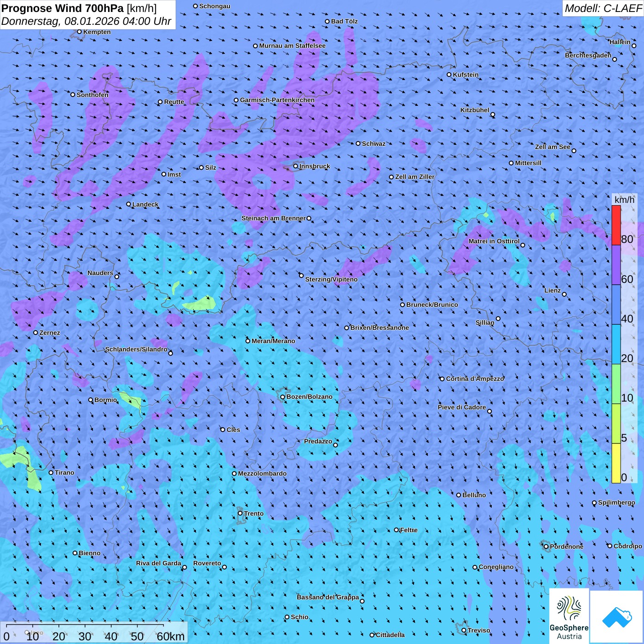Click the Mittersill label

[529, 163]
